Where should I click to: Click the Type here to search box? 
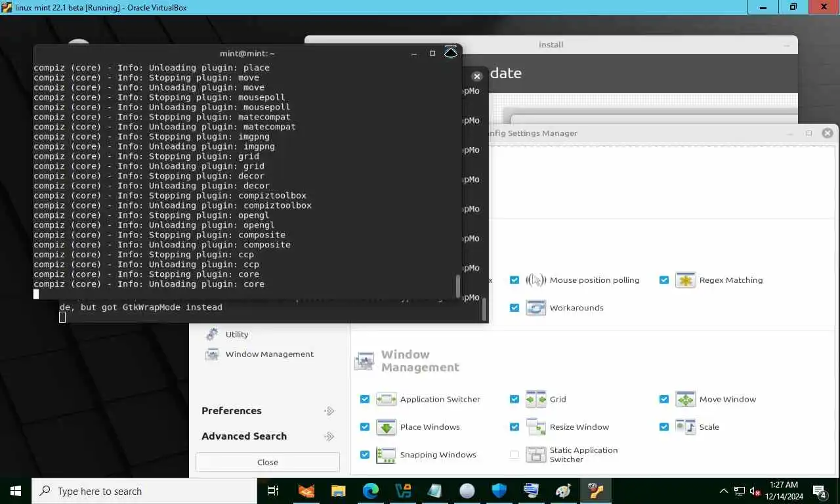144,491
